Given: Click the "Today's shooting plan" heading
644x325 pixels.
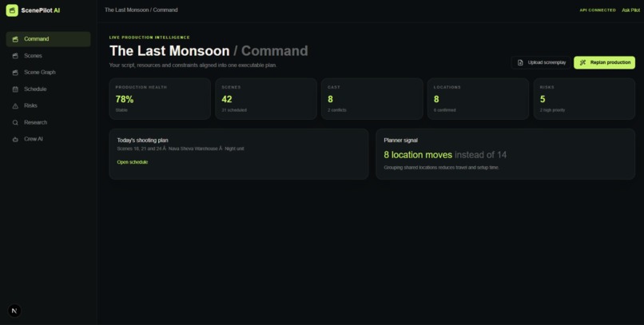Looking at the screenshot, I should 142,141.
